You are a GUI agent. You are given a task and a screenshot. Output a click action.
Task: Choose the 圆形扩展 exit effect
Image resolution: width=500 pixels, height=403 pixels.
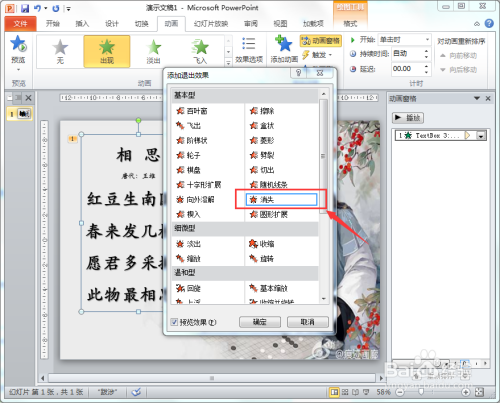(x=269, y=214)
